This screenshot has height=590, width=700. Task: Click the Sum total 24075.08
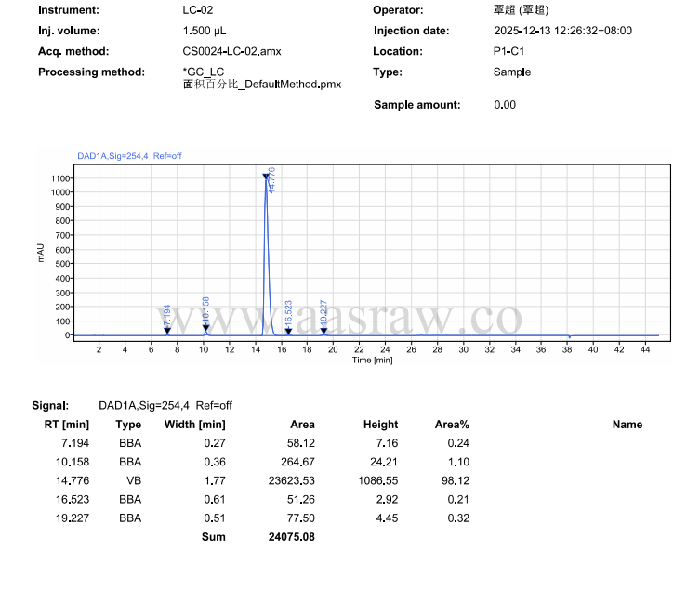coord(291,537)
